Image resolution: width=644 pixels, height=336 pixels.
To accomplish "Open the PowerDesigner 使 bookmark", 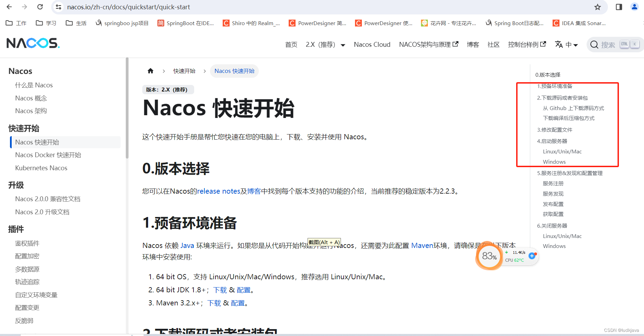I will pyautogui.click(x=384, y=23).
